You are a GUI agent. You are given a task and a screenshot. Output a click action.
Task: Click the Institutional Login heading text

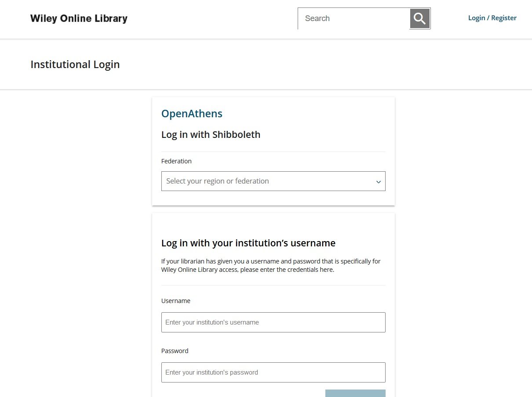pos(75,64)
